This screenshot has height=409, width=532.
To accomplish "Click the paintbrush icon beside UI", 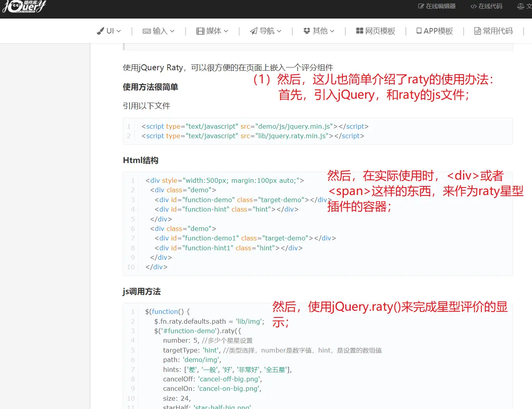I will pos(101,31).
